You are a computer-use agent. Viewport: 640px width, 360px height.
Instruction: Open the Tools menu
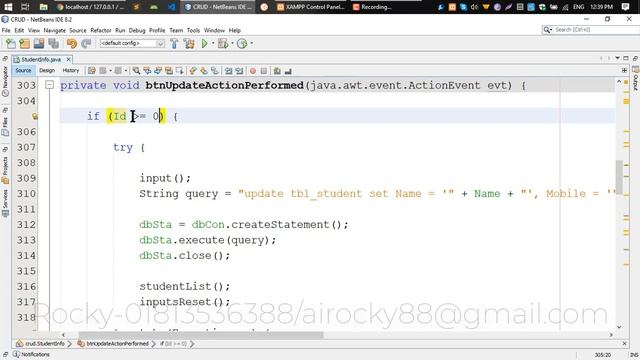tap(193, 30)
